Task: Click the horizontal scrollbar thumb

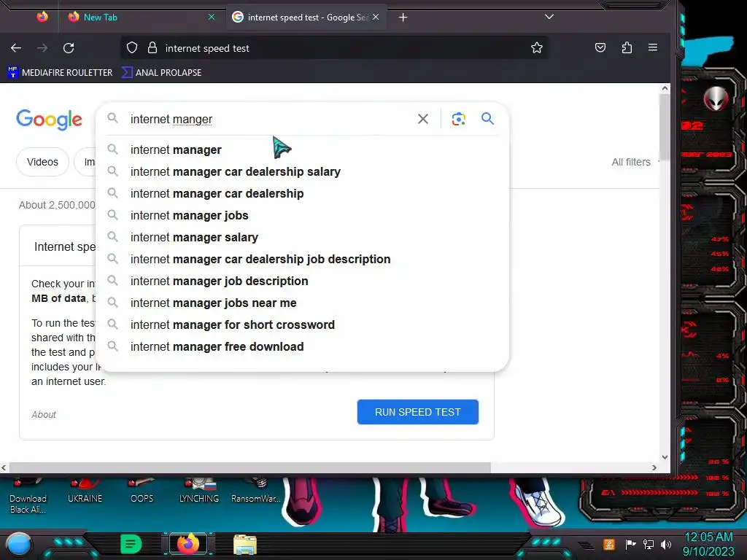Action: [249, 467]
